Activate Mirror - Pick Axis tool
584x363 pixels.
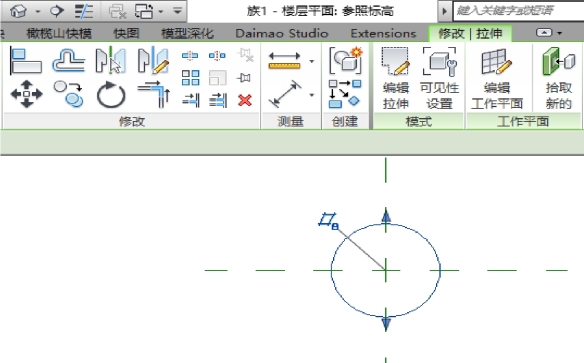click(110, 61)
